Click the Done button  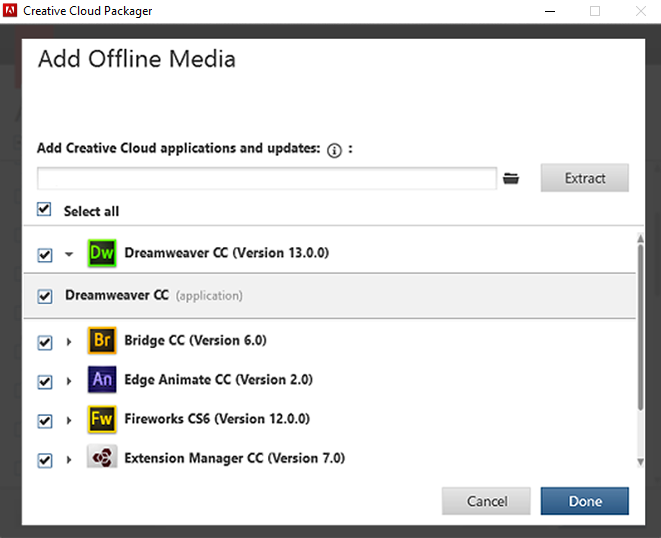pos(584,501)
